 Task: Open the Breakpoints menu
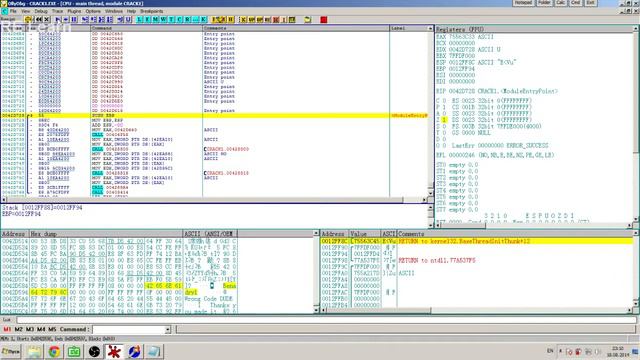coord(152,11)
